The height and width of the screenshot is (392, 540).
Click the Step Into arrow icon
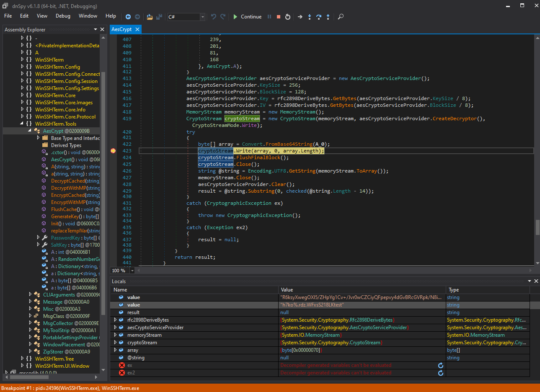pos(310,17)
